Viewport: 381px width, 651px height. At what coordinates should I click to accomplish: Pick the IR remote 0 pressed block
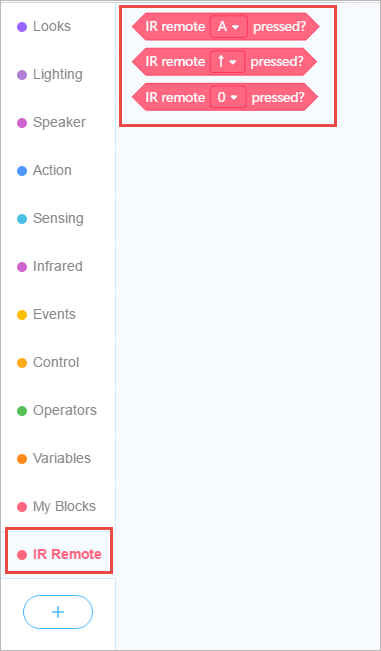click(225, 97)
